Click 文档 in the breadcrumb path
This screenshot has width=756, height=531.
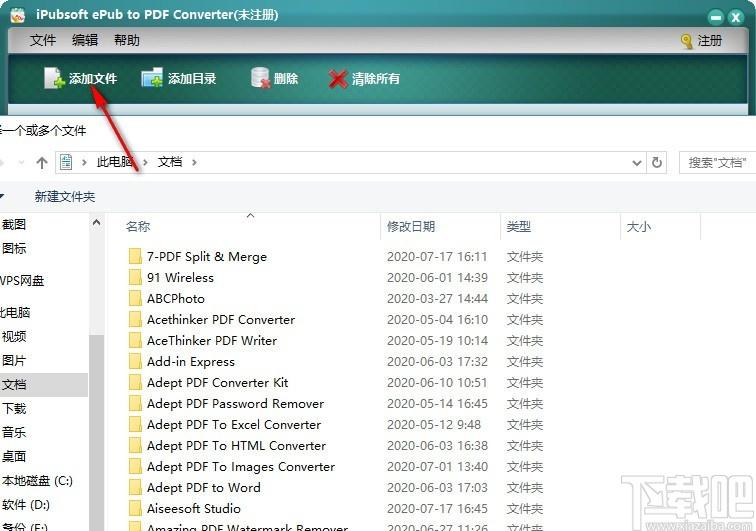(170, 162)
